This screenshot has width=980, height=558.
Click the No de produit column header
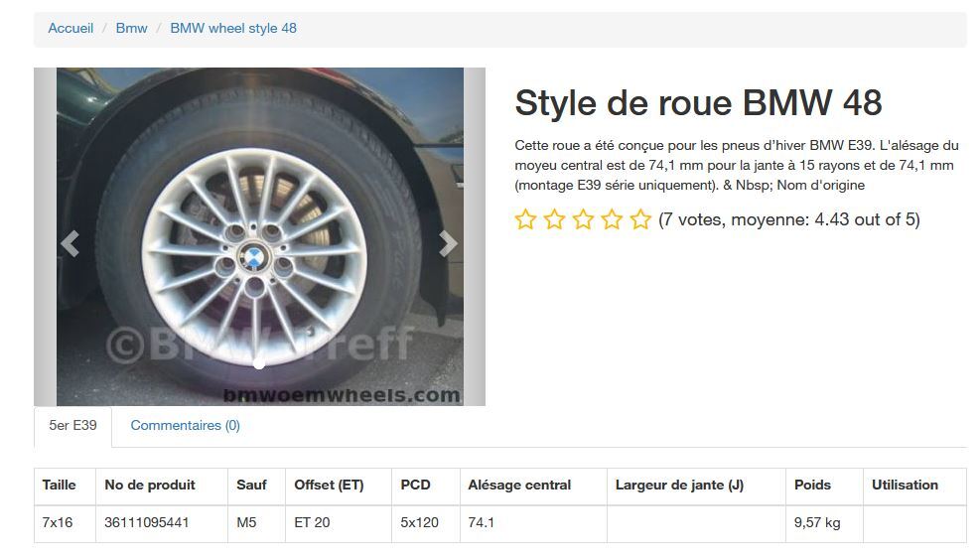pos(150,485)
